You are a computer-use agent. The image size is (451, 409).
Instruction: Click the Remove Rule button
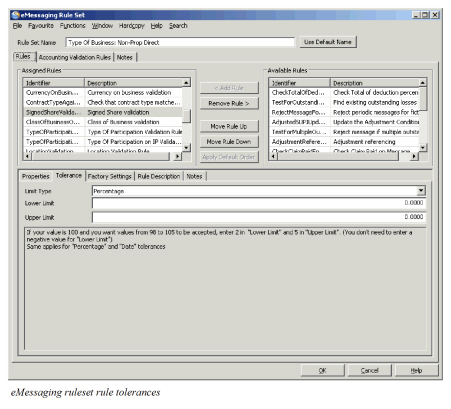(x=229, y=103)
